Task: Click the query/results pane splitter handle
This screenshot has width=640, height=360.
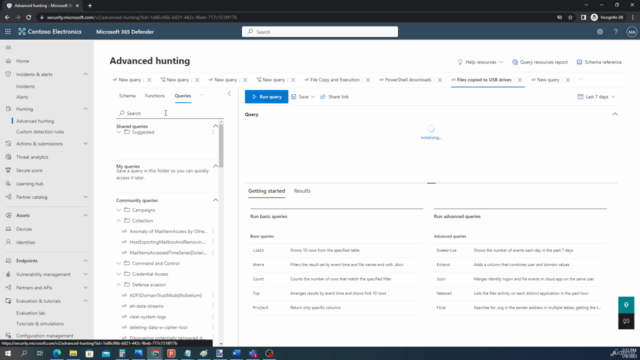Action: tap(431, 183)
